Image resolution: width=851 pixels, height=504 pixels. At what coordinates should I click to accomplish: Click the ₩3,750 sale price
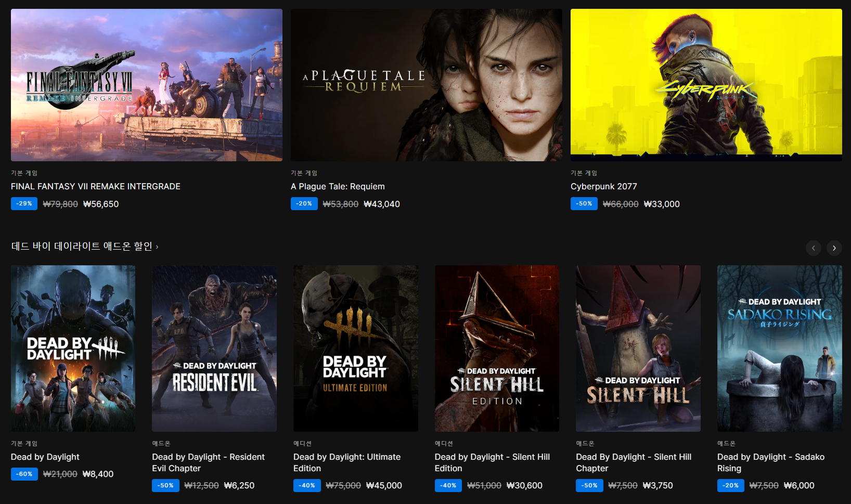[x=658, y=485]
